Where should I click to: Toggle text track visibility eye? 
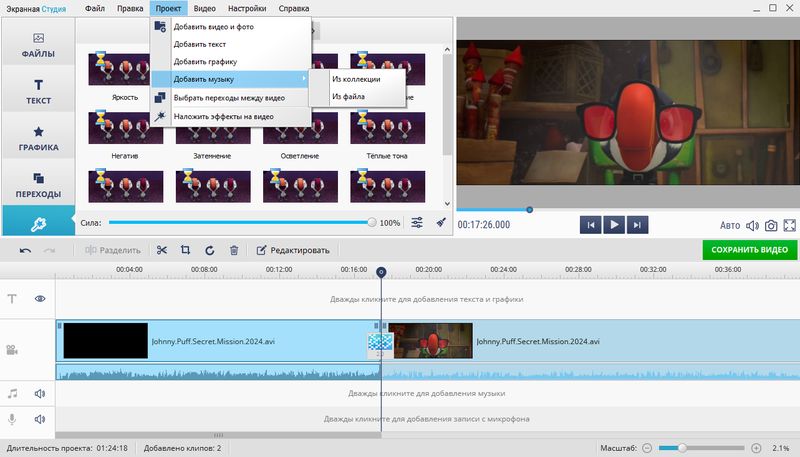click(x=41, y=299)
